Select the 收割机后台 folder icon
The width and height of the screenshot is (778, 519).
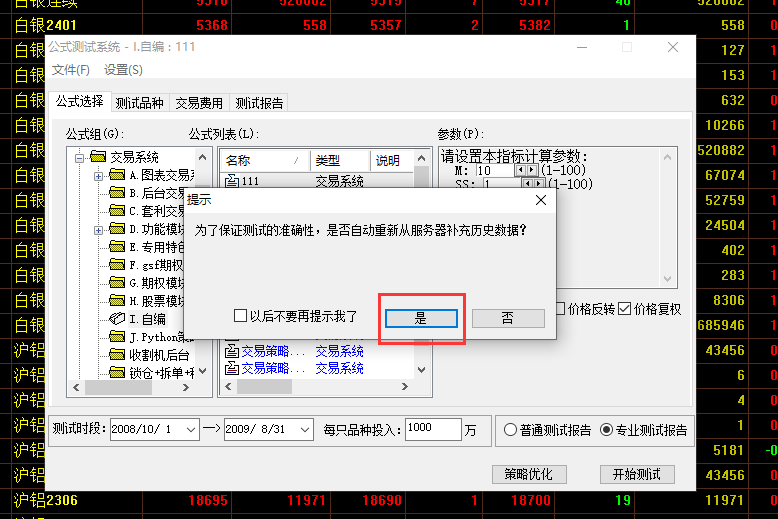coord(117,354)
